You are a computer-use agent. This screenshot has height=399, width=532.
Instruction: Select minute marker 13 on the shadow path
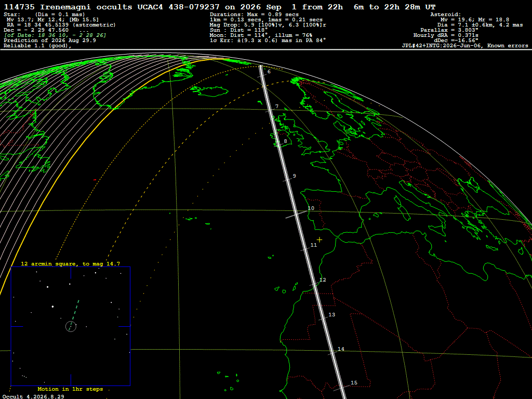pos(331,314)
